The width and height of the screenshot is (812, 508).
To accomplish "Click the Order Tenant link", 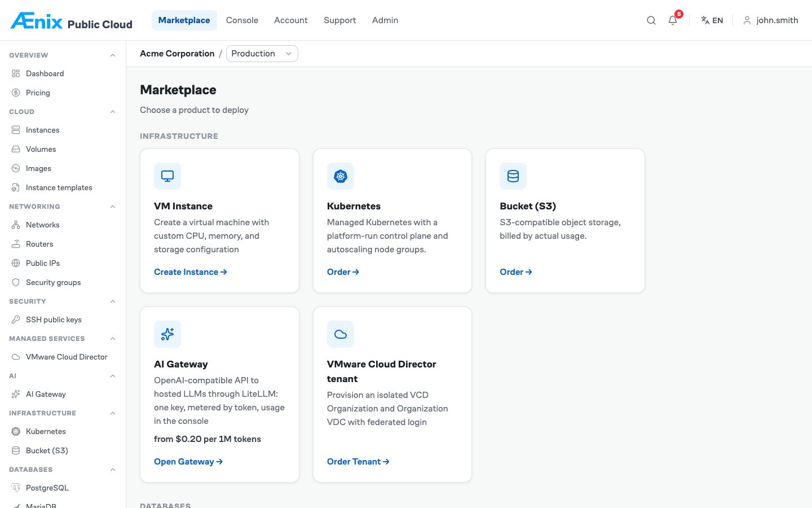I will 358,462.
